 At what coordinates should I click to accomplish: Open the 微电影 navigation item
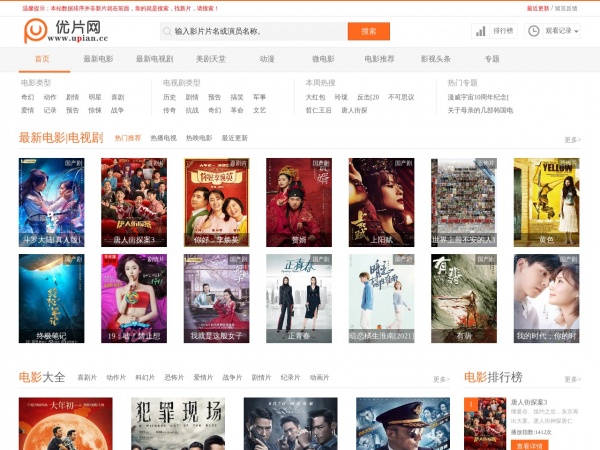tap(323, 59)
